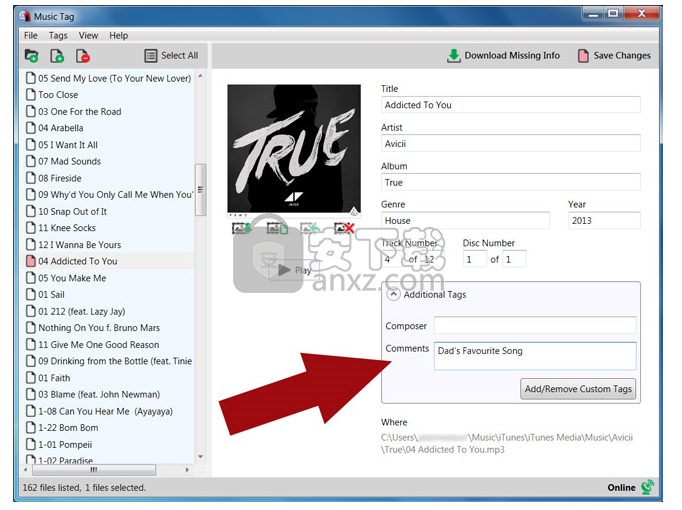Click the Artist field containing Avicii

tap(511, 143)
